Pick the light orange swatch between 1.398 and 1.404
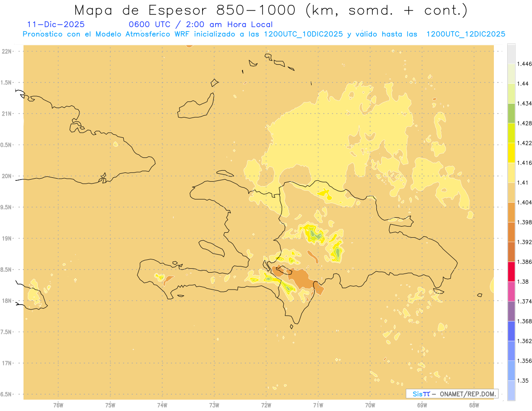The image size is (532, 411). [x=511, y=212]
